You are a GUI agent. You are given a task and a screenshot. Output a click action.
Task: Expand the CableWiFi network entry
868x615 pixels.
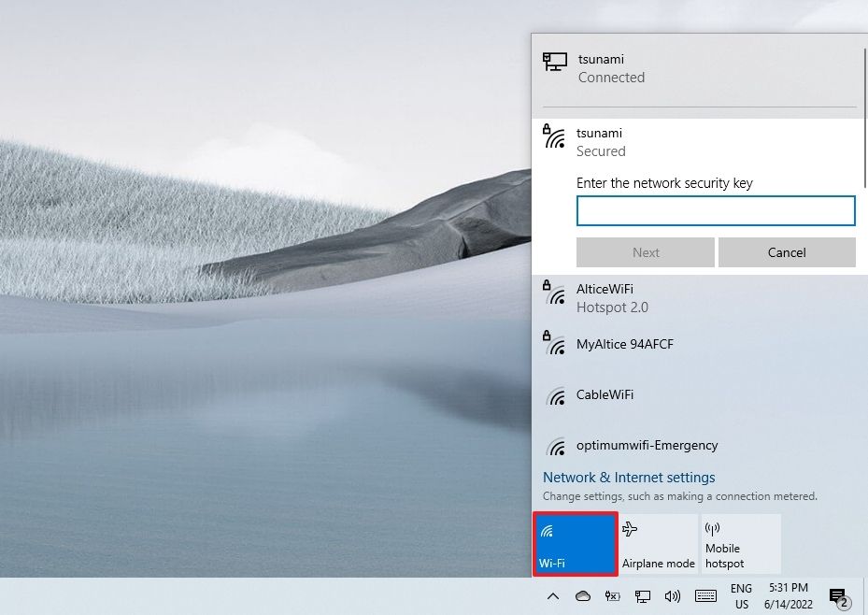click(605, 394)
